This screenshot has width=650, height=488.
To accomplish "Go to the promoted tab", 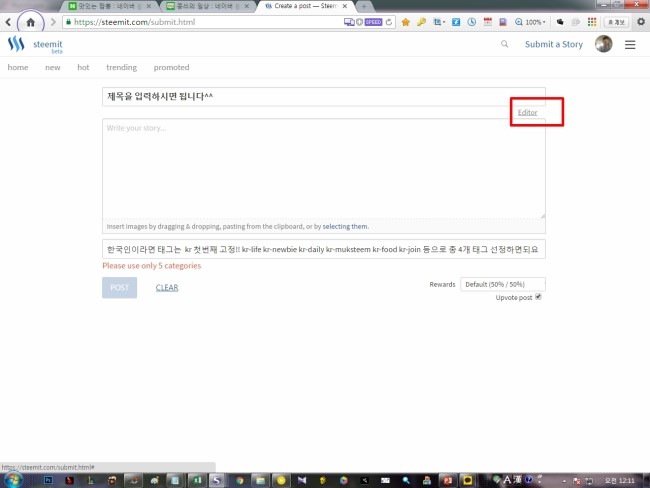I will 171,68.
